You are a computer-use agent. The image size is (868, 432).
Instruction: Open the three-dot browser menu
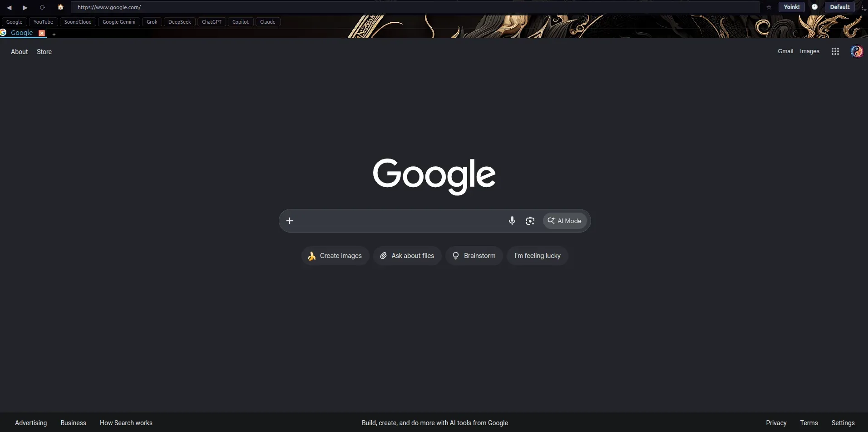863,8
